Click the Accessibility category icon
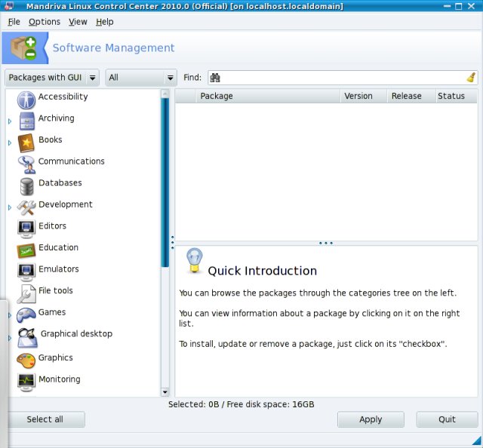The image size is (483, 448). point(26,100)
